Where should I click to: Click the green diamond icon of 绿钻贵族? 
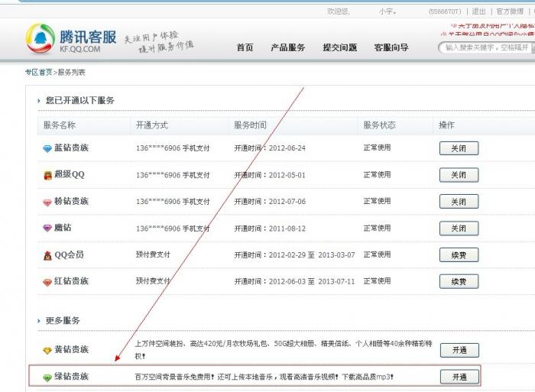(x=47, y=377)
